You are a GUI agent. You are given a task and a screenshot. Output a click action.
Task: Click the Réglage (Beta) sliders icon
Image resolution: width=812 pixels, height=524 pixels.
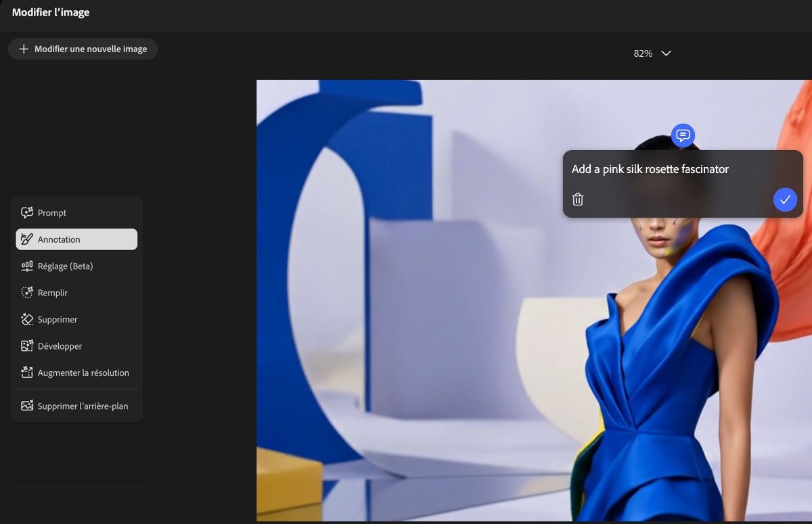tap(27, 266)
